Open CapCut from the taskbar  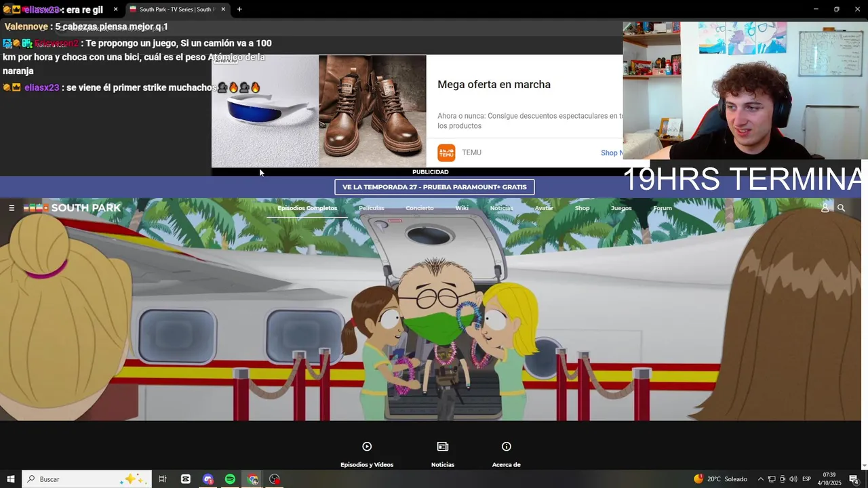click(186, 479)
